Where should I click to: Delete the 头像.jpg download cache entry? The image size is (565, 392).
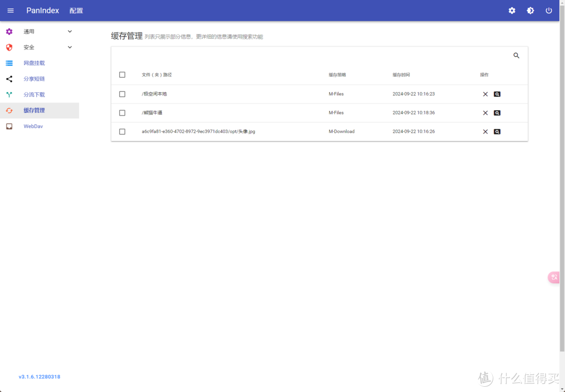(485, 132)
